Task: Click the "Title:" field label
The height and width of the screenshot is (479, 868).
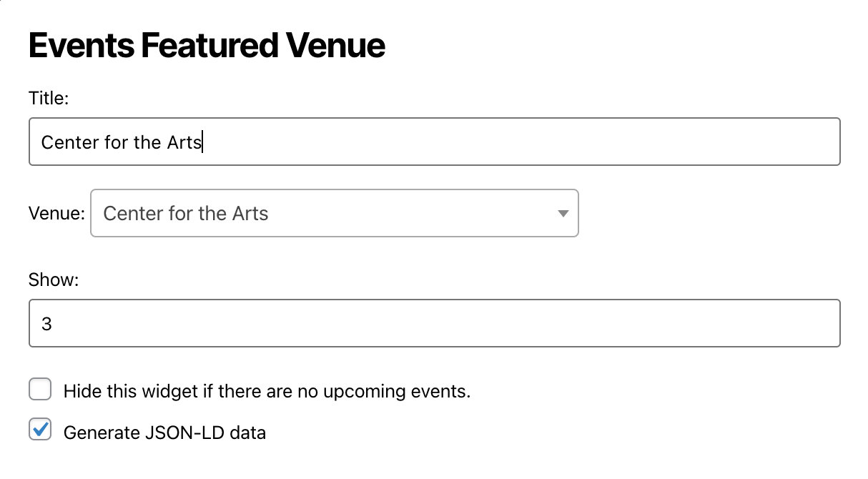Action: click(48, 98)
